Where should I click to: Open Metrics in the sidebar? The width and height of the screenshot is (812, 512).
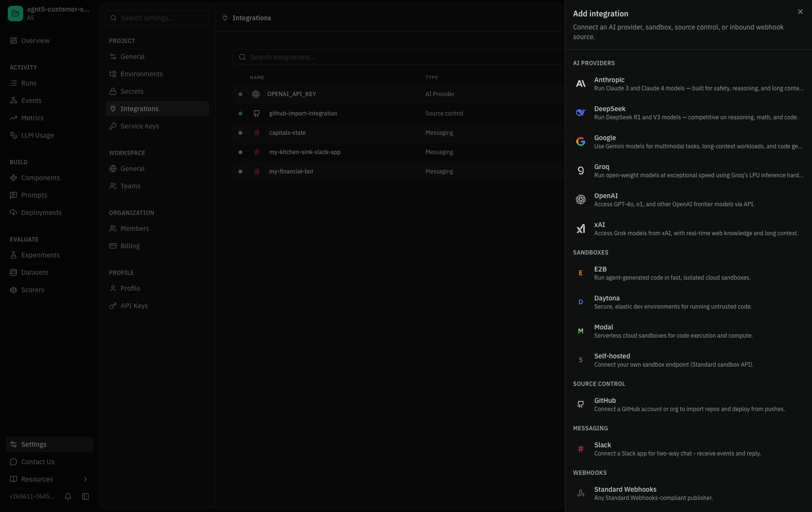49,118
